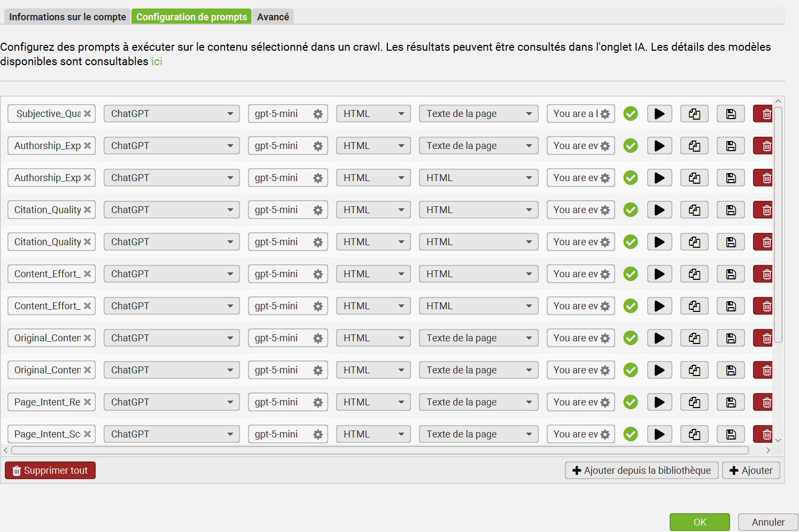Duplicate the Page_Intent_Re prompt row
Viewport: 799px width, 532px height.
694,402
